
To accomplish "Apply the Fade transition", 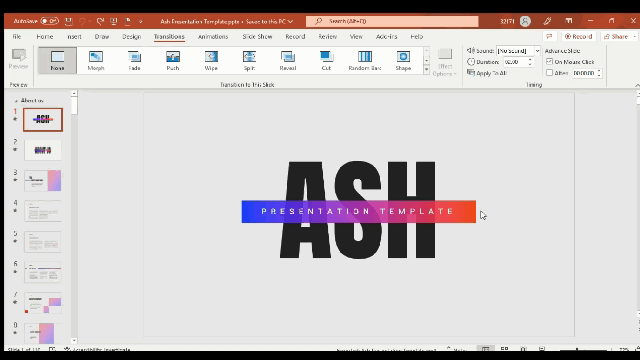I will 134,60.
